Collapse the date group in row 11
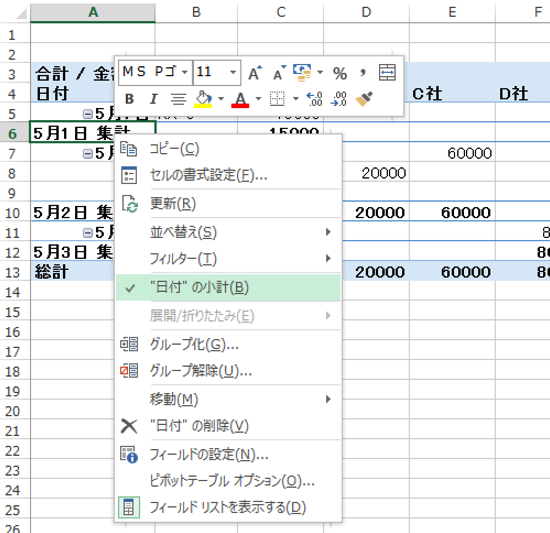Image resolution: width=550 pixels, height=533 pixels. click(x=87, y=233)
